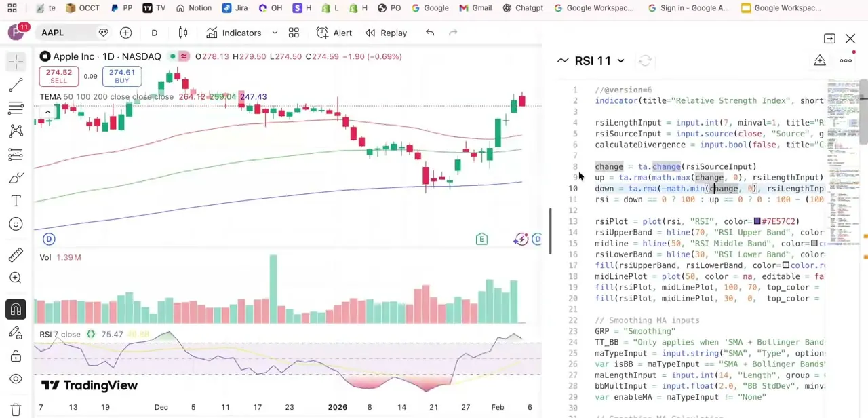Toggle hide all drawings eye icon
Image resolution: width=868 pixels, height=418 pixels.
pyautogui.click(x=16, y=379)
